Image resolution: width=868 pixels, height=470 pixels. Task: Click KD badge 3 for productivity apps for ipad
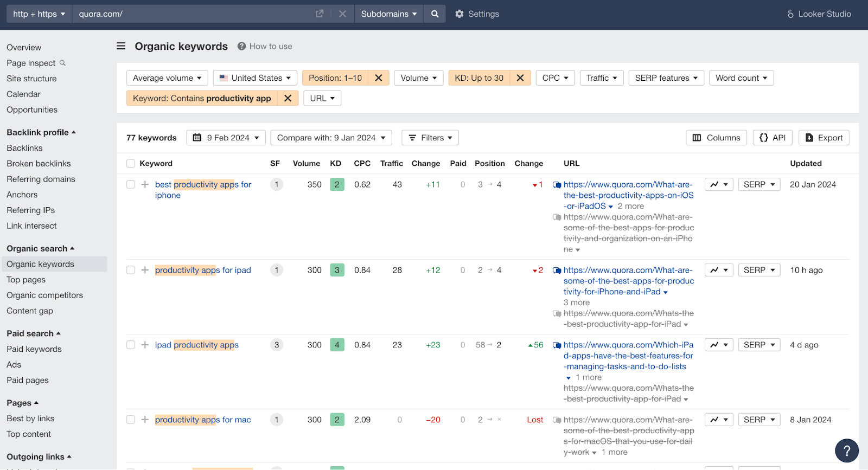337,270
